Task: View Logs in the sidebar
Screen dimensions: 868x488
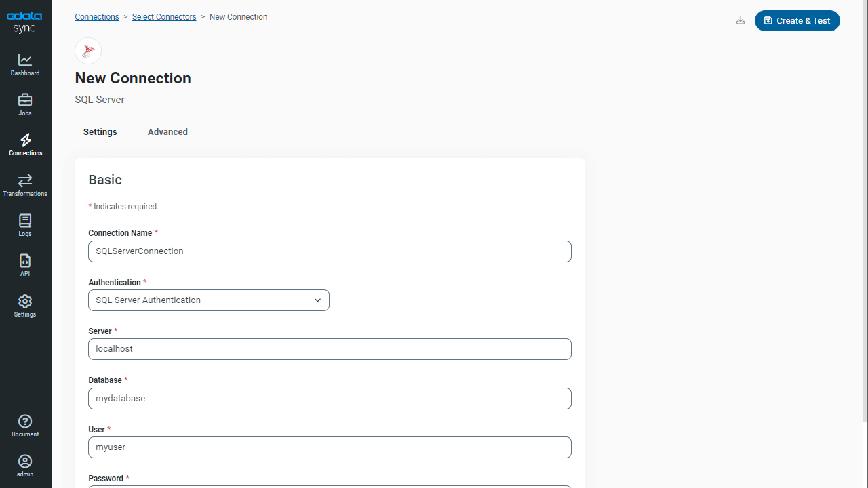Action: pos(25,226)
